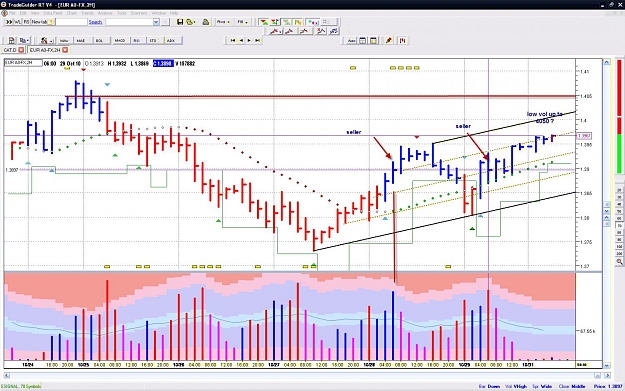Viewport: 625px width, 391px height.
Task: Step back one bar
Action: pos(241,40)
